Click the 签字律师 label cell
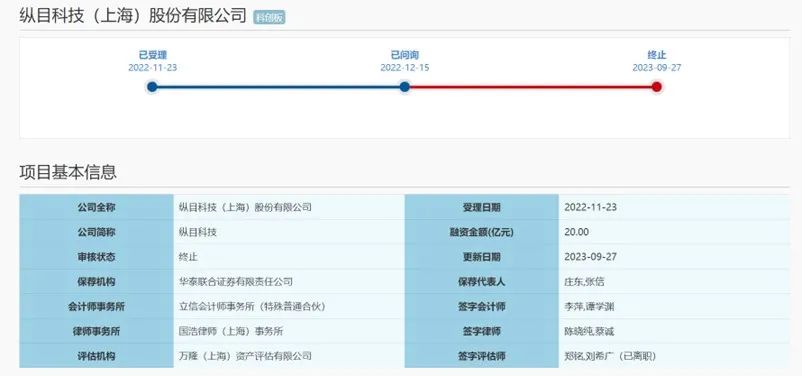802x376 pixels. coord(481,331)
